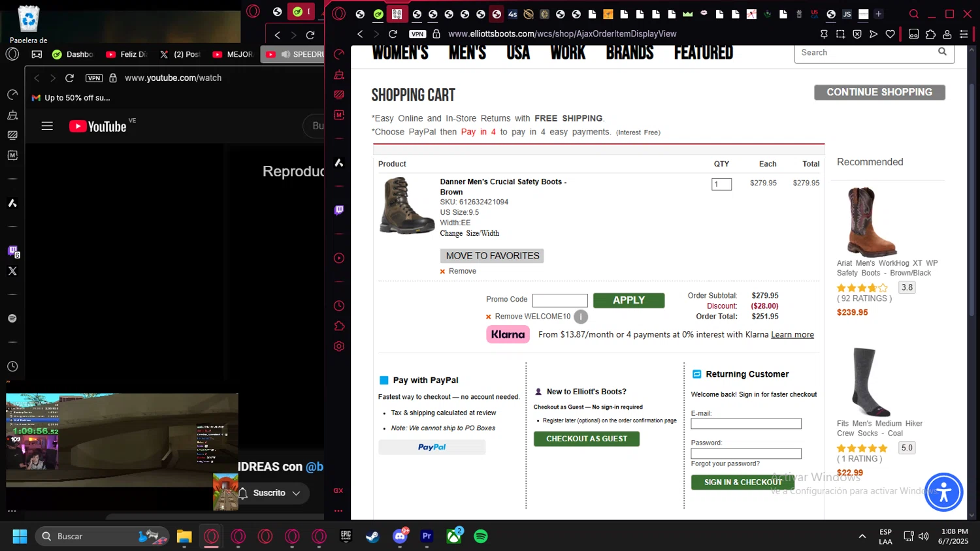Open the extensions icon in address toolbar
The height and width of the screenshot is (551, 980).
pos(931,34)
